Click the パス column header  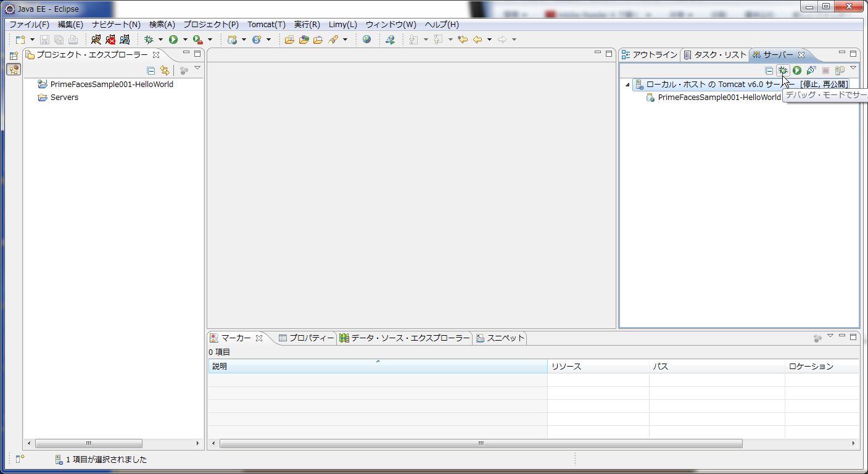717,367
